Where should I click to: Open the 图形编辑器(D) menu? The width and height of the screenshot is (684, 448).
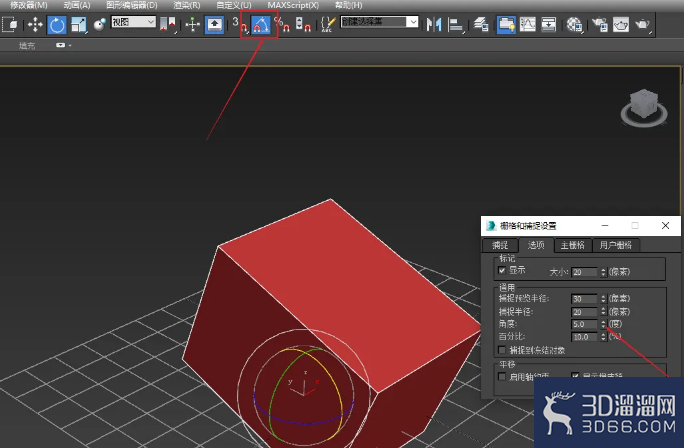tap(132, 5)
